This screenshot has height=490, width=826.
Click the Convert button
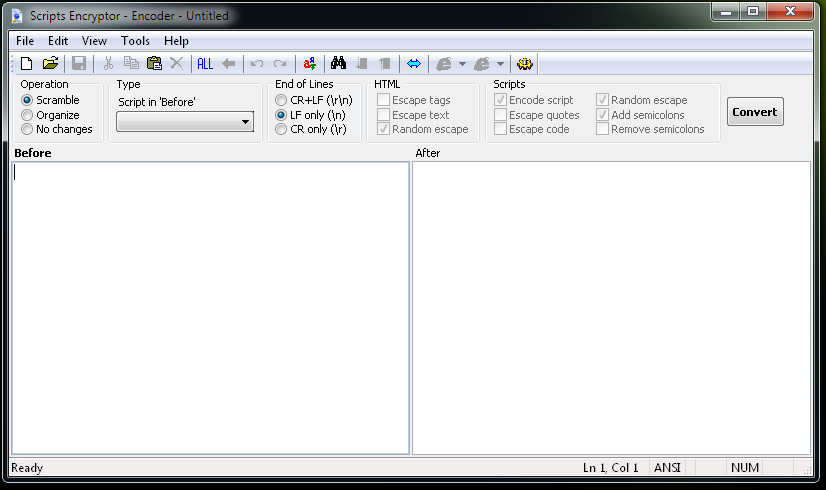coord(755,112)
